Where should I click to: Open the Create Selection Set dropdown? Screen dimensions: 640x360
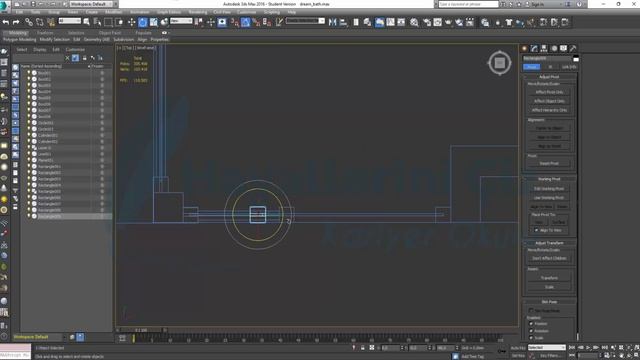(305, 21)
